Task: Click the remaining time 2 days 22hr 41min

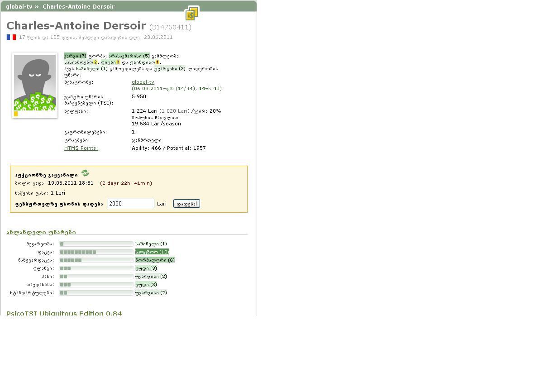Action: tap(126, 183)
